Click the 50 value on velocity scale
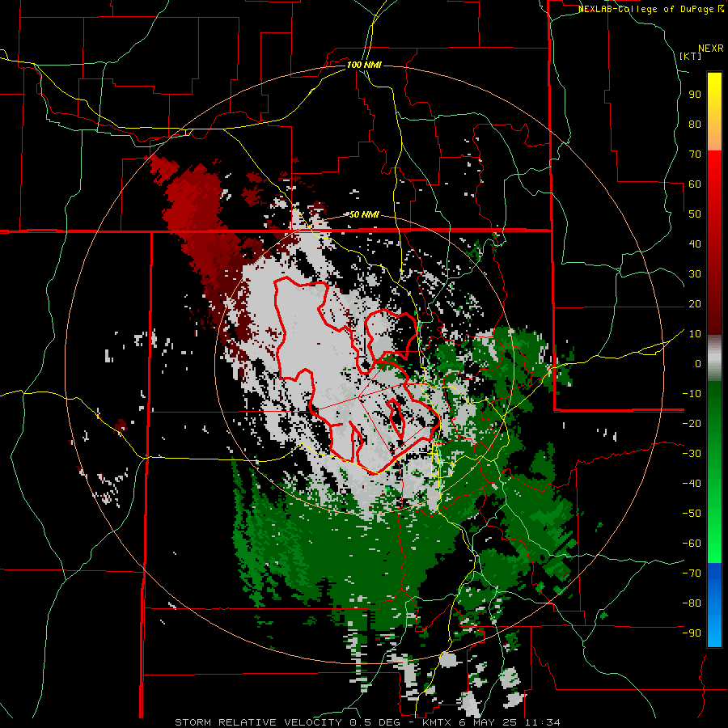Image resolution: width=728 pixels, height=728 pixels. 695,214
